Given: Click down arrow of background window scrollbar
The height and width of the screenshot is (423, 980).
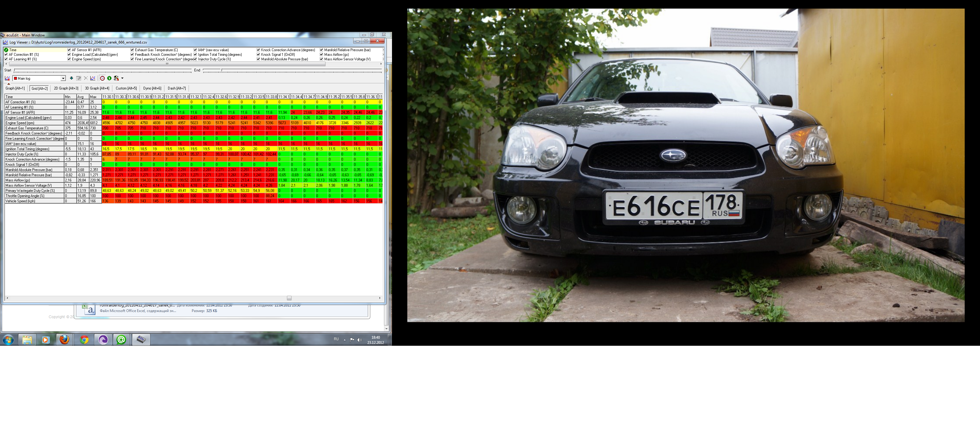Looking at the screenshot, I should (386, 329).
